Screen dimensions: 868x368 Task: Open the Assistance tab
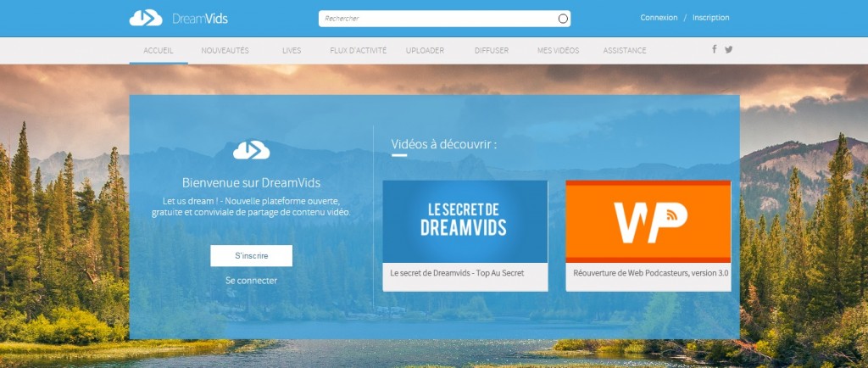pos(625,50)
